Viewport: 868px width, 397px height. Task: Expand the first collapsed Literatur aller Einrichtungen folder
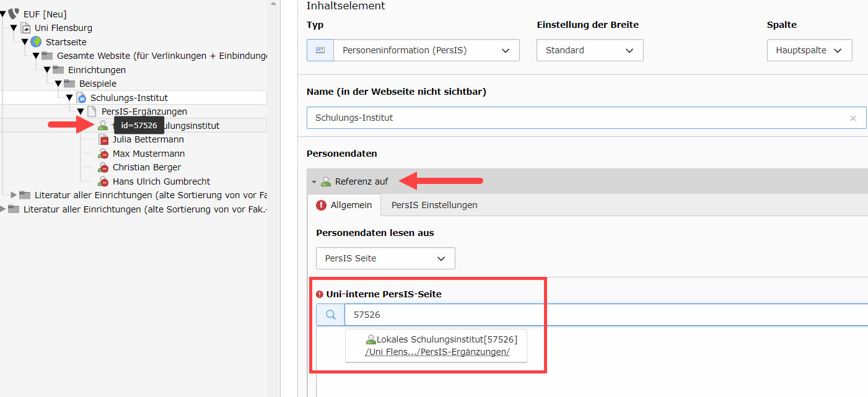14,195
